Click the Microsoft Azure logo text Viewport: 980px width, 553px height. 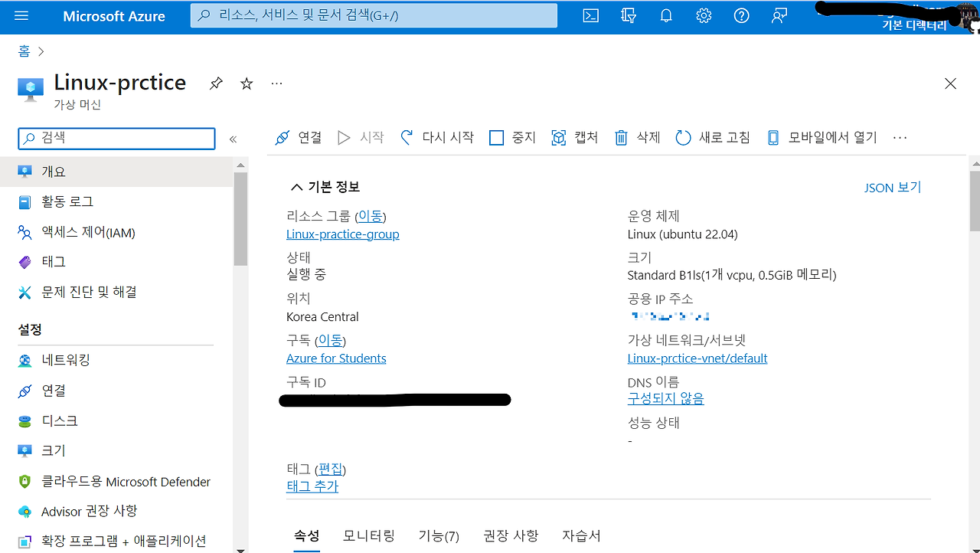click(x=114, y=16)
